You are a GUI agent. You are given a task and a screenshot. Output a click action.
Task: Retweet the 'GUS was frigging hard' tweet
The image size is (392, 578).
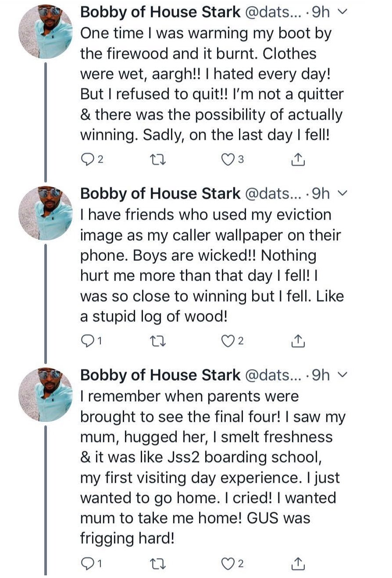[x=157, y=564]
